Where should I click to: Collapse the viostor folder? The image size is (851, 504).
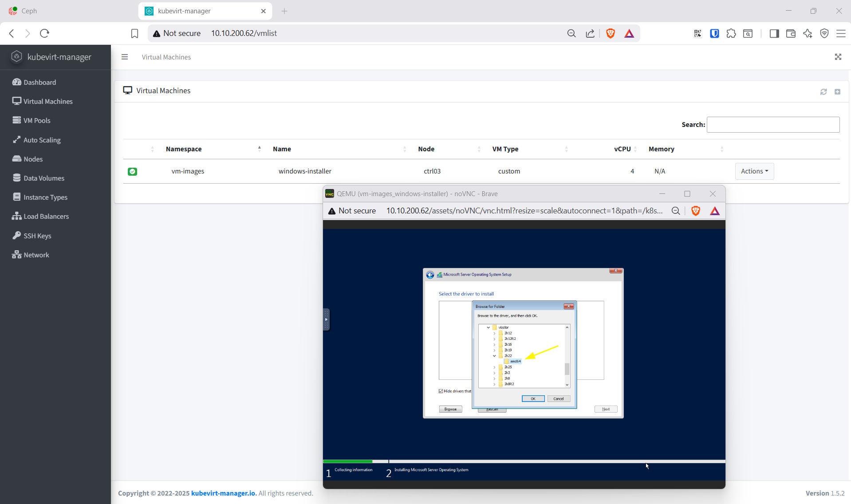(x=489, y=327)
